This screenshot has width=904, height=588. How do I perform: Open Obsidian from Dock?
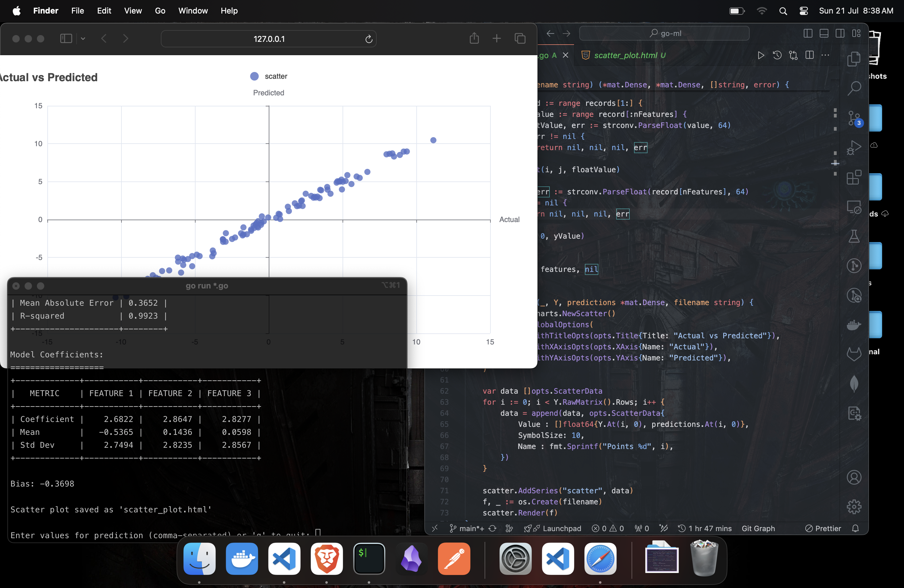tap(411, 559)
